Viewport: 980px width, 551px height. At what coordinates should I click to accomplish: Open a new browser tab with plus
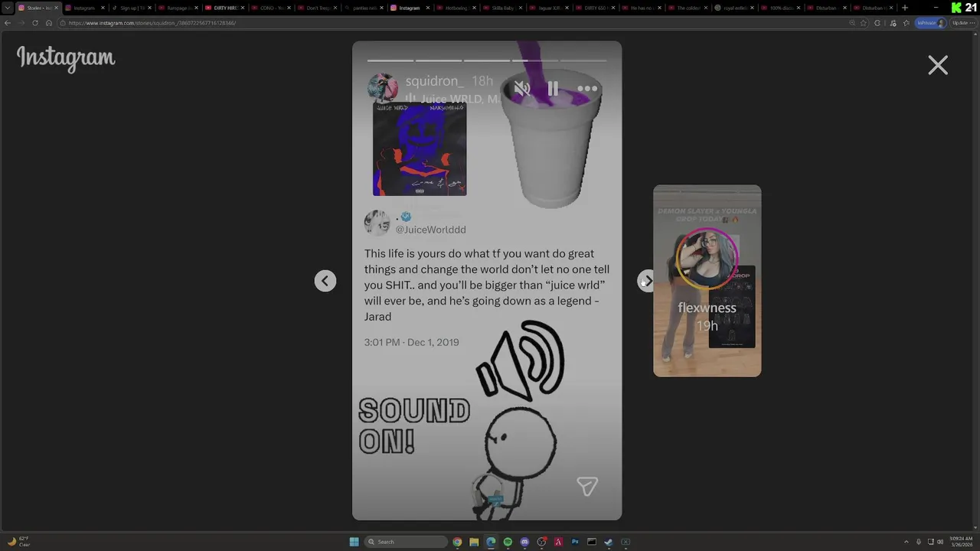pos(905,8)
